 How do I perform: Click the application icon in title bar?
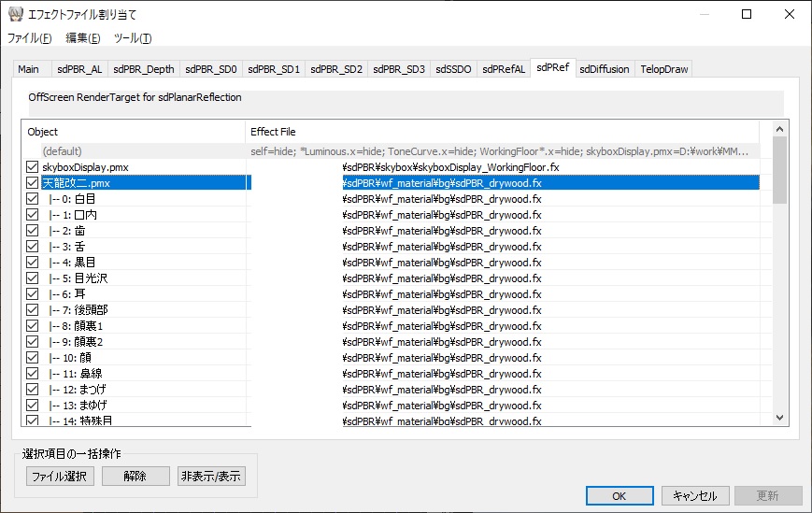(x=14, y=15)
